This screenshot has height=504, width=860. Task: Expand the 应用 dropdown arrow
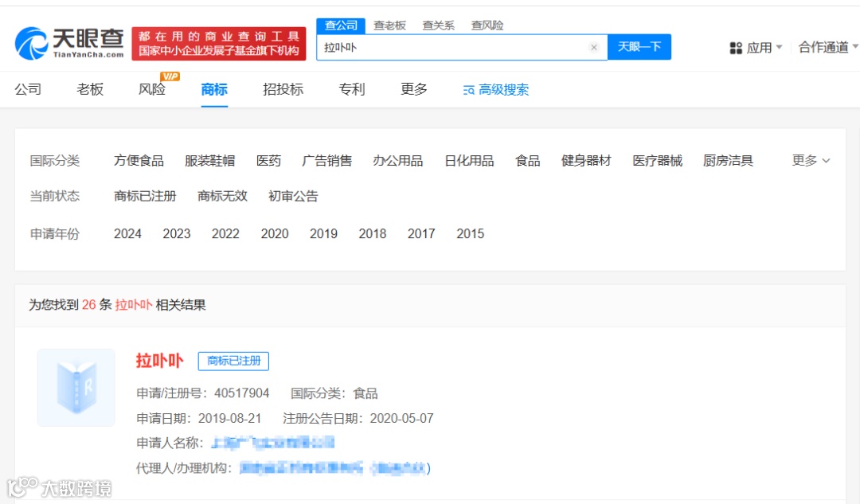[x=779, y=47]
